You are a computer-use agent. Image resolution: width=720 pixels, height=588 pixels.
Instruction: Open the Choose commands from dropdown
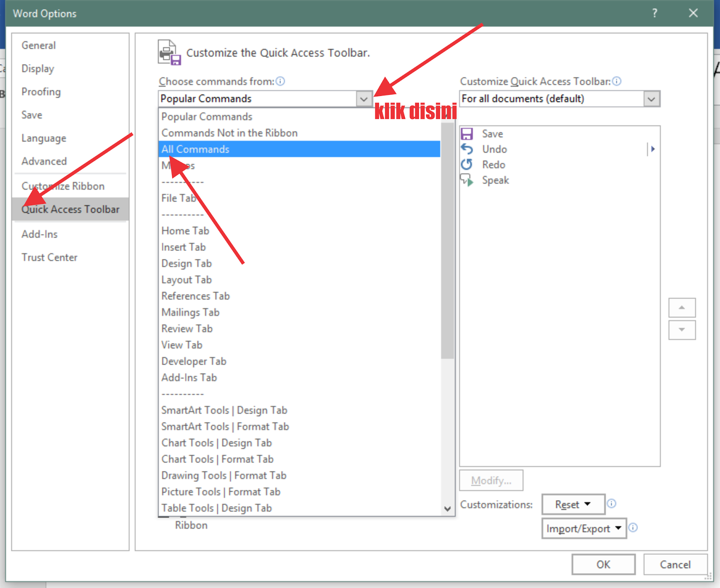click(x=364, y=99)
